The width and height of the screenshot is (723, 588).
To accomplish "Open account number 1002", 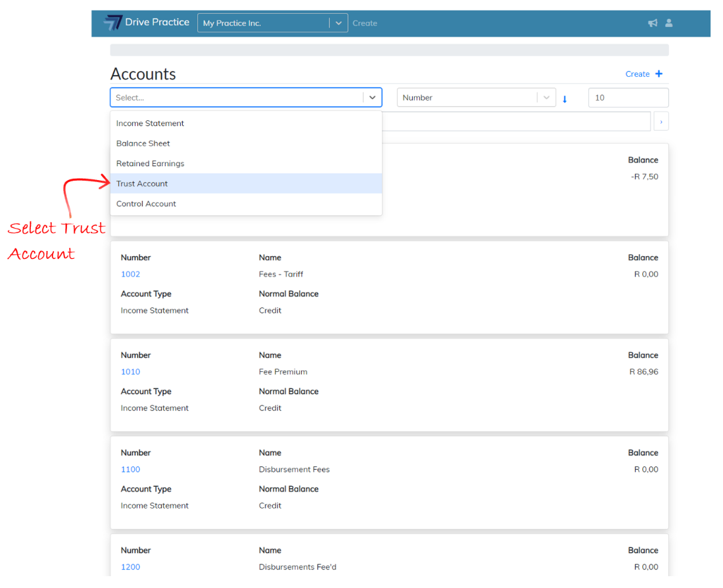I will click(x=131, y=274).
